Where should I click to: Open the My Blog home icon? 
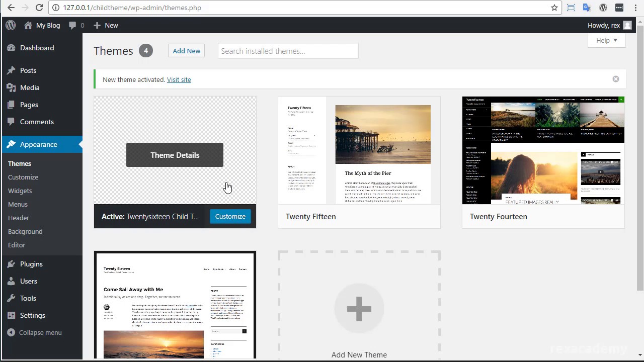click(28, 25)
